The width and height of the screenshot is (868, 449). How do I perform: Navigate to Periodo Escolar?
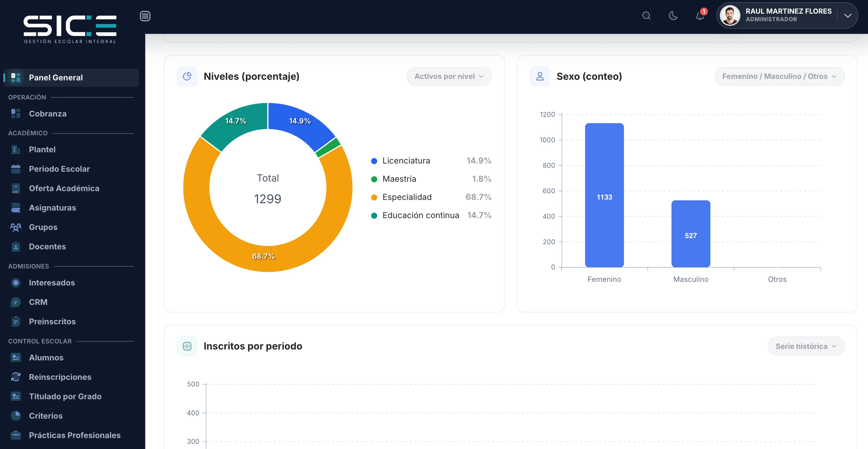71,169
